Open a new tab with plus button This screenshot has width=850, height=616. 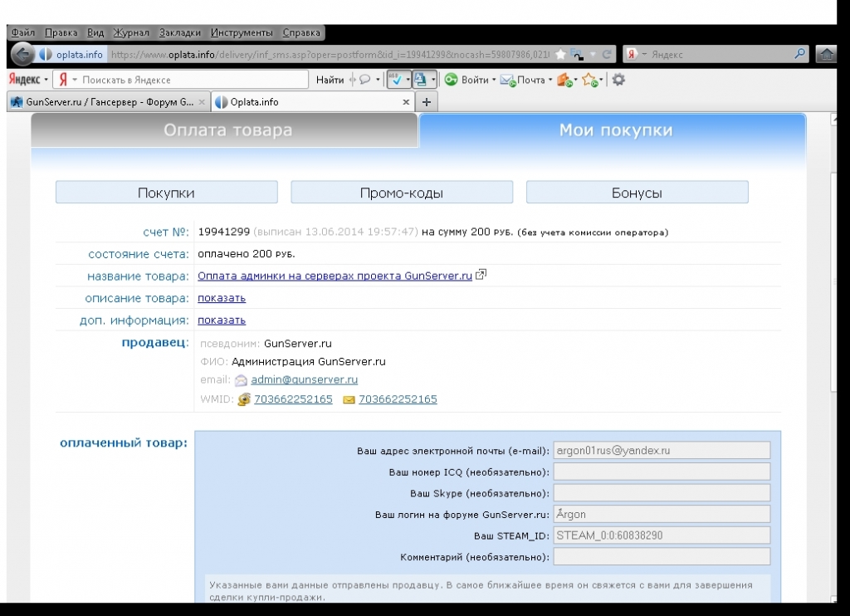pos(427,102)
